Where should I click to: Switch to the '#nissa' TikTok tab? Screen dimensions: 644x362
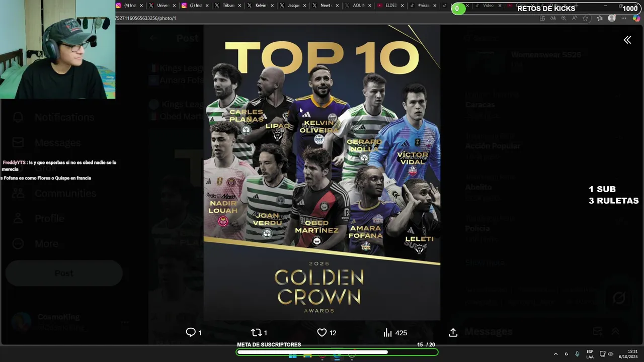tap(423, 6)
